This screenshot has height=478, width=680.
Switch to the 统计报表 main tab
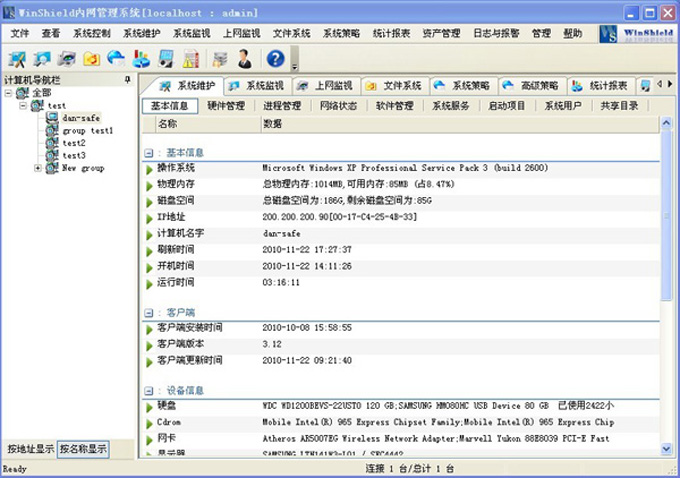click(x=601, y=86)
